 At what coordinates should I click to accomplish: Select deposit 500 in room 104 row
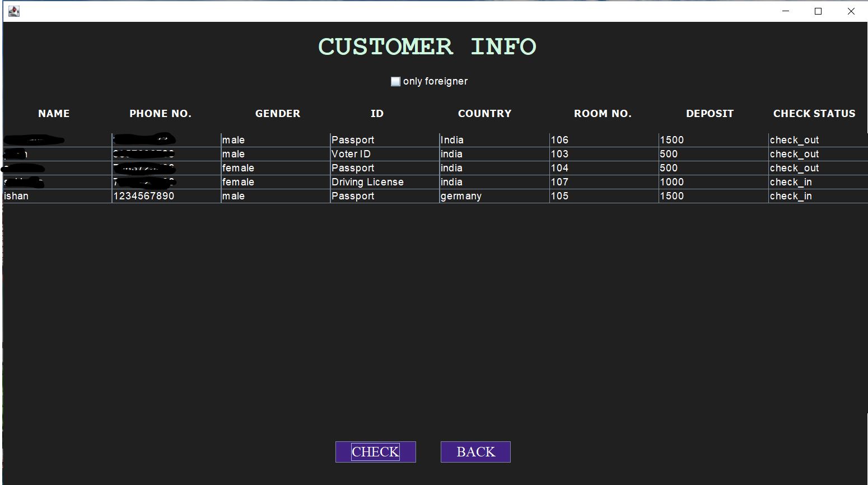pyautogui.click(x=713, y=168)
